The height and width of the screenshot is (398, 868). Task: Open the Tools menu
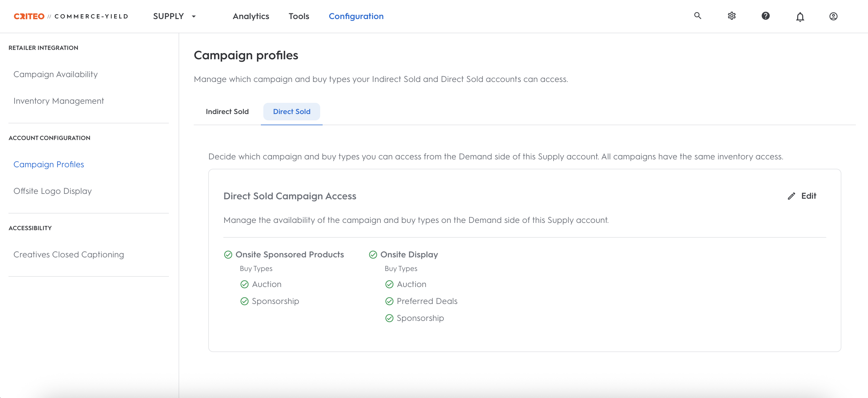click(298, 16)
